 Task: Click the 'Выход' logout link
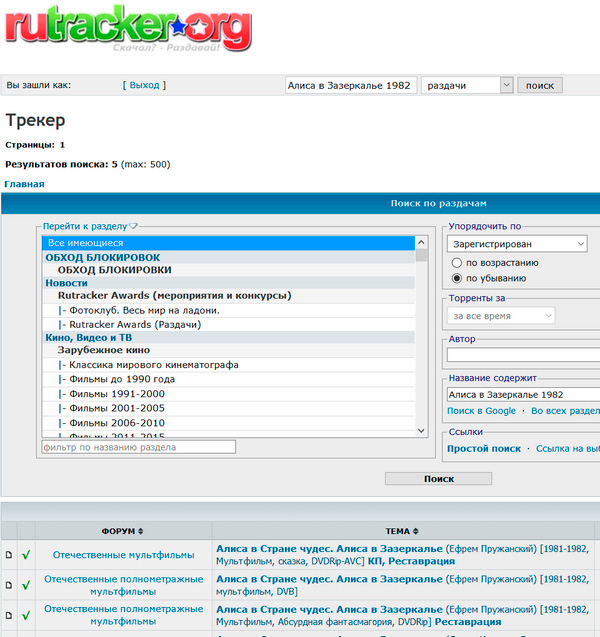point(144,86)
